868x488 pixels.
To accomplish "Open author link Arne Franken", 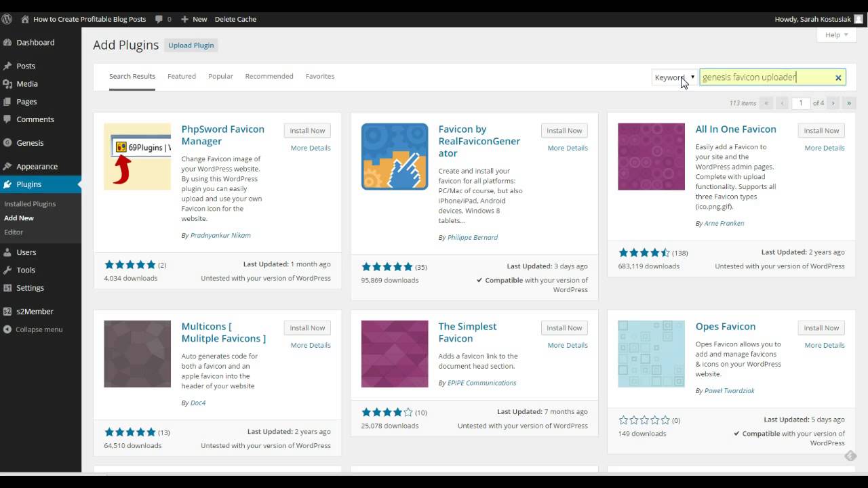I will click(x=724, y=223).
